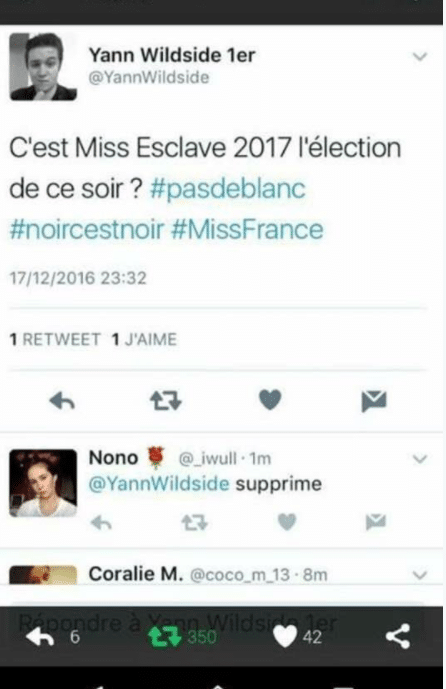The image size is (446, 689).
Task: Message Nono's reply via envelope icon
Action: pos(376,522)
